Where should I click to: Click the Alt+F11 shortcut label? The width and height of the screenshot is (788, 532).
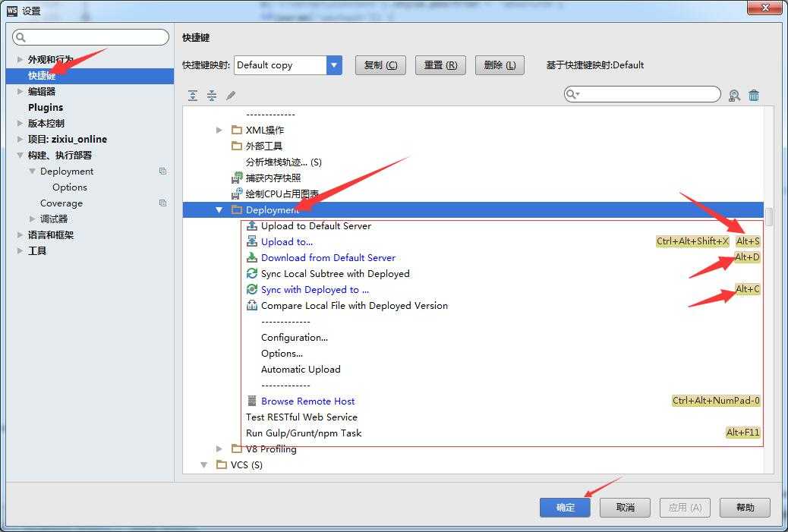click(x=742, y=432)
